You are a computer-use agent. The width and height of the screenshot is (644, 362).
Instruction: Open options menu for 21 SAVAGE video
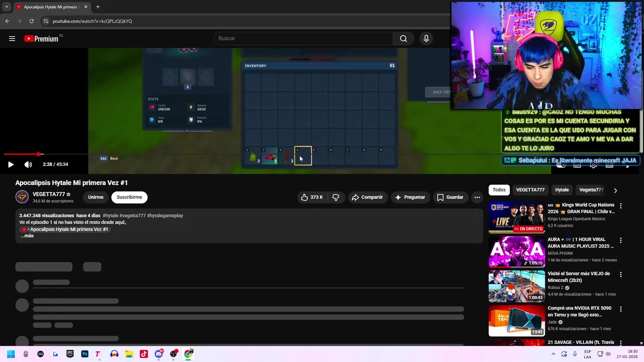621,343
